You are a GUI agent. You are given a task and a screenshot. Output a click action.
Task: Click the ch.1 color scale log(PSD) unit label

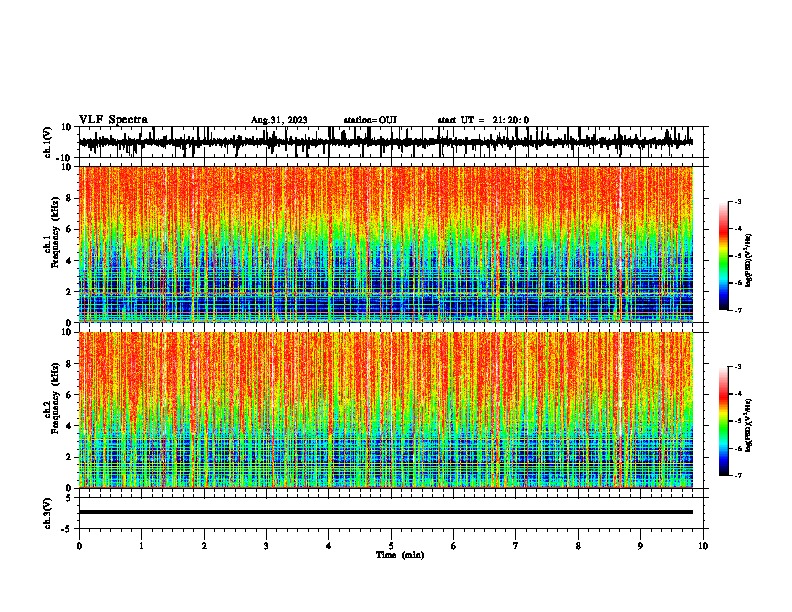pos(749,261)
